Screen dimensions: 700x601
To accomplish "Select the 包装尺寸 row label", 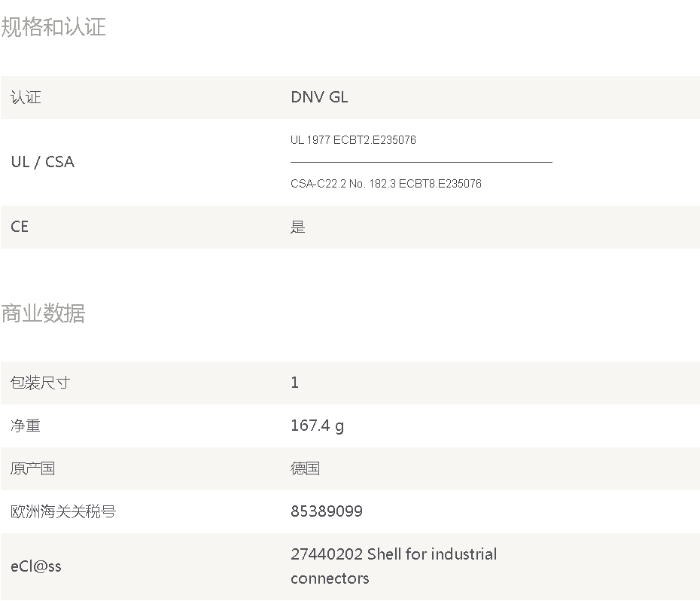I will pos(40,383).
